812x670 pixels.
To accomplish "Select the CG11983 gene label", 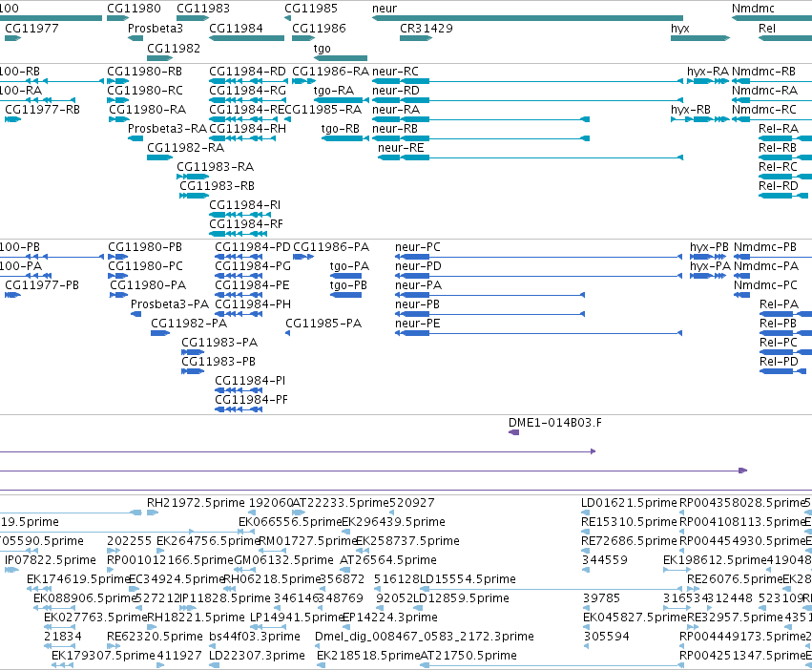I will click(x=203, y=9).
